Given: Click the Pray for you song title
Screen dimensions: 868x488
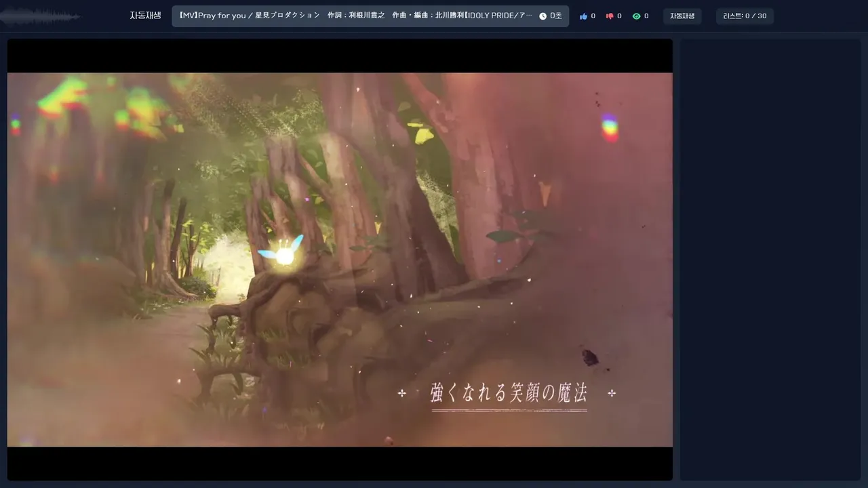Looking at the screenshot, I should coord(356,16).
